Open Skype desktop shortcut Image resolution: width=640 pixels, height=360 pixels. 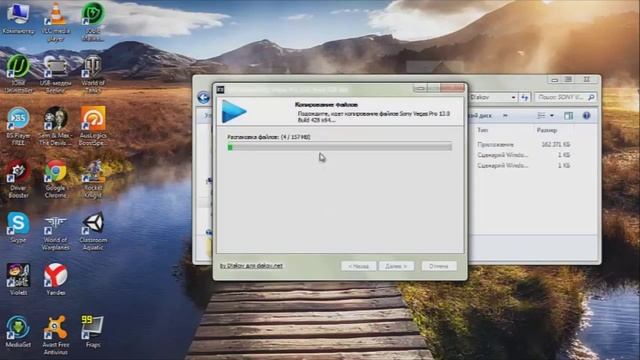point(18,228)
